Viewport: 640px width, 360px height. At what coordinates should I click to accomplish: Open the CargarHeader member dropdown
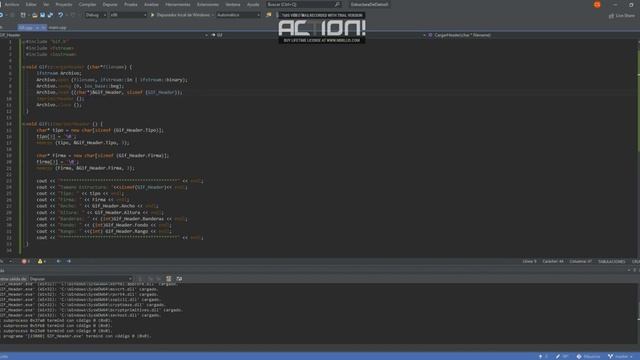pos(533,35)
